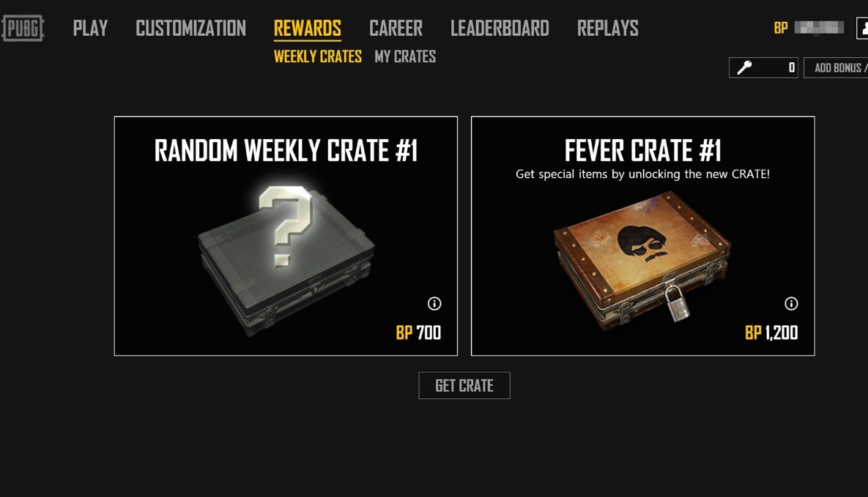This screenshot has width=868, height=497.
Task: Select the Rewards menu
Action: click(x=308, y=29)
